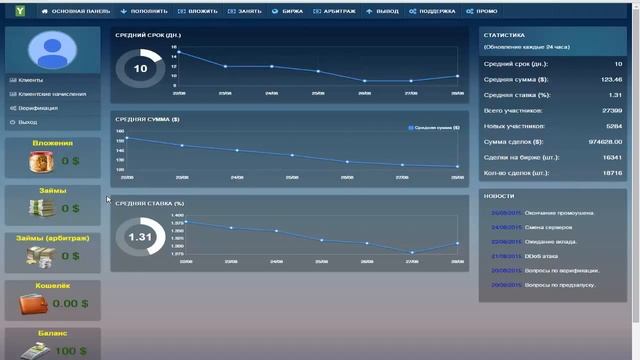Click Сделки на бирже value 16341
640x360 pixels.
pos(612,158)
